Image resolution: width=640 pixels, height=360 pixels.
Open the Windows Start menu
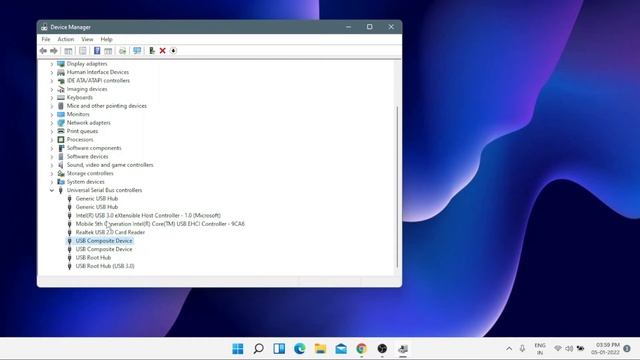[238, 349]
